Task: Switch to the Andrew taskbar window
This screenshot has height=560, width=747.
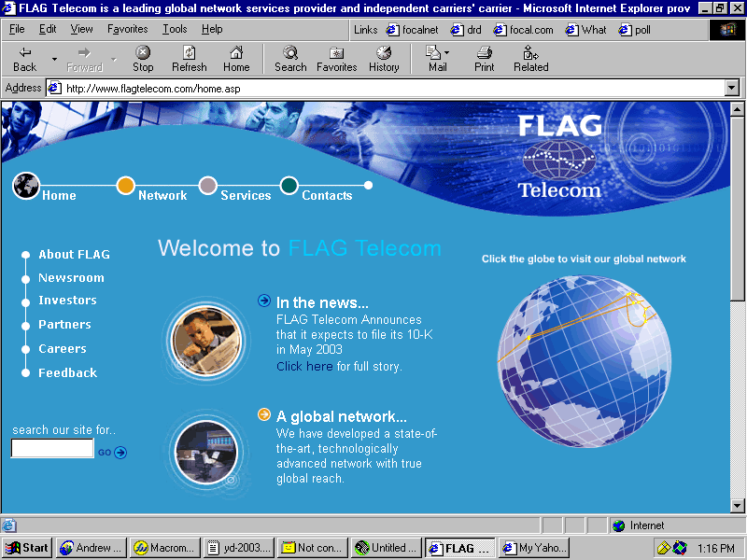Action: click(x=92, y=548)
